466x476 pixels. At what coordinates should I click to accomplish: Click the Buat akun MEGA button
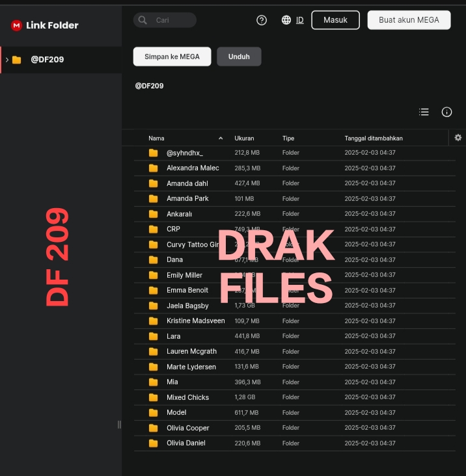coord(409,20)
